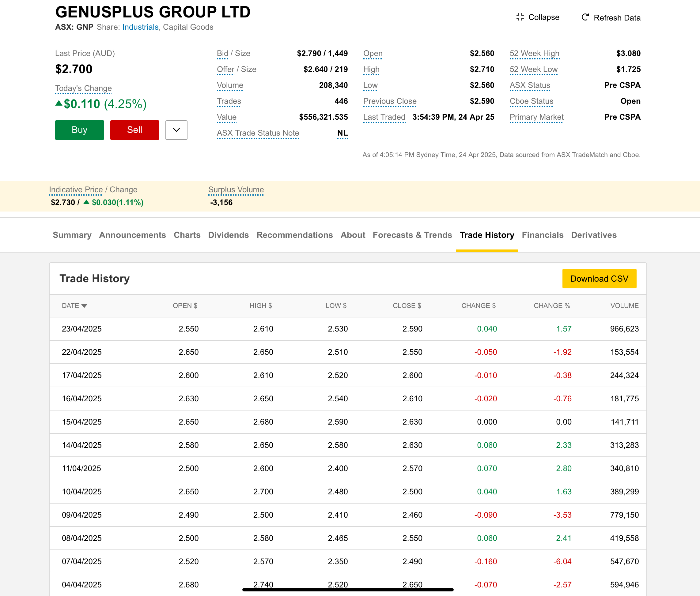This screenshot has width=700, height=596.
Task: Click the Refresh Data circular arrow icon
Action: click(x=585, y=17)
